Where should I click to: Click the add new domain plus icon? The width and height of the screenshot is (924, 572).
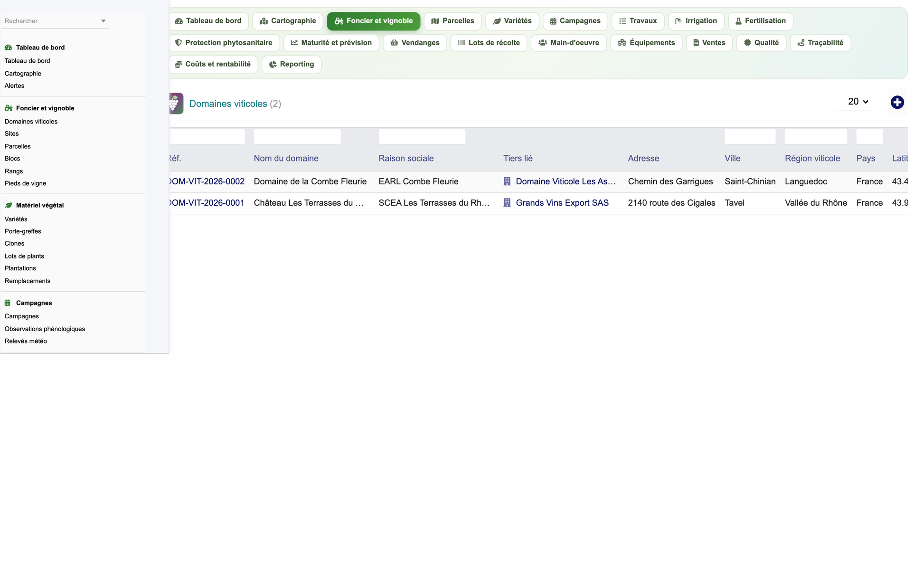pos(897,102)
